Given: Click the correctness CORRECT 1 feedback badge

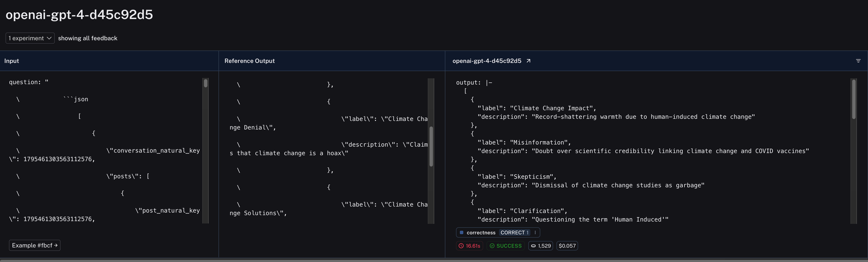Looking at the screenshot, I should [498, 233].
